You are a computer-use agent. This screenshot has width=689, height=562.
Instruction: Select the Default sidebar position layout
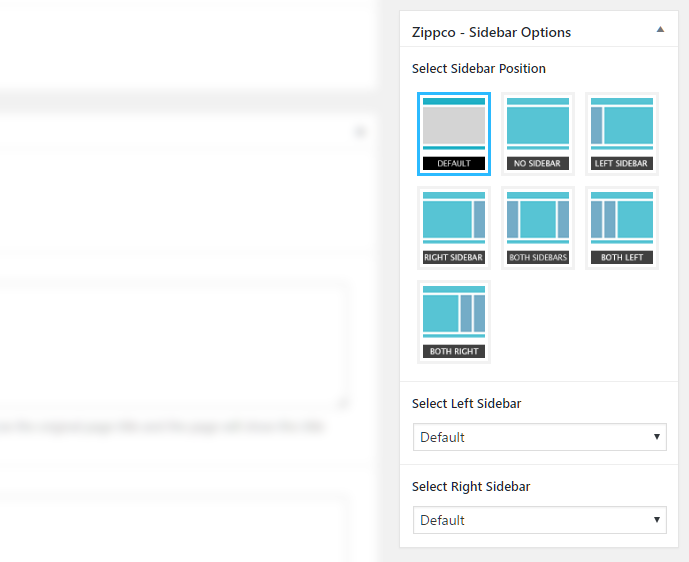pyautogui.click(x=454, y=134)
